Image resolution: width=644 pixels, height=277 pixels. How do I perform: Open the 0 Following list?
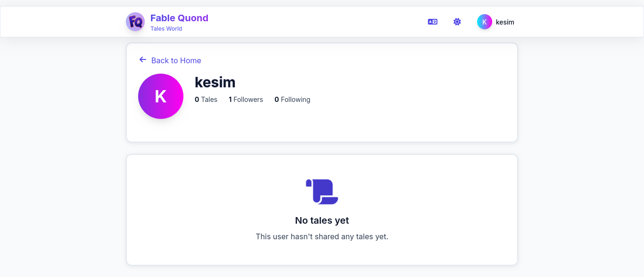[292, 100]
